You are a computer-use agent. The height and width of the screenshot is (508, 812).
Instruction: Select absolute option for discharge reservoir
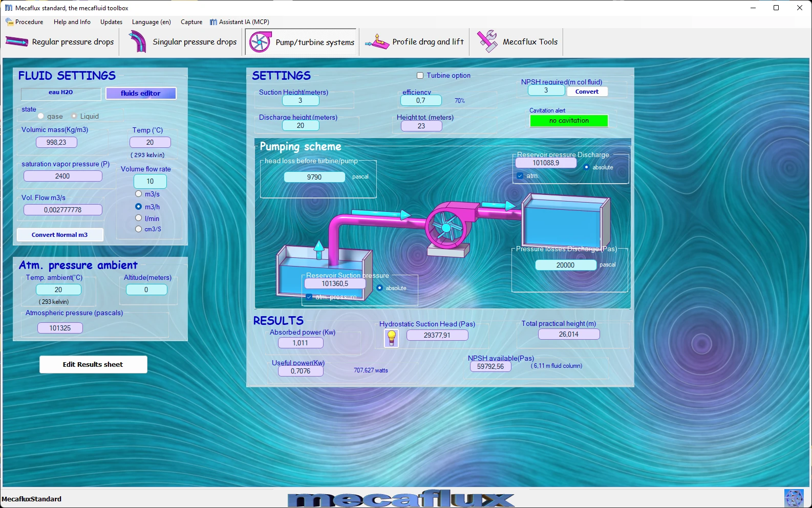(586, 167)
